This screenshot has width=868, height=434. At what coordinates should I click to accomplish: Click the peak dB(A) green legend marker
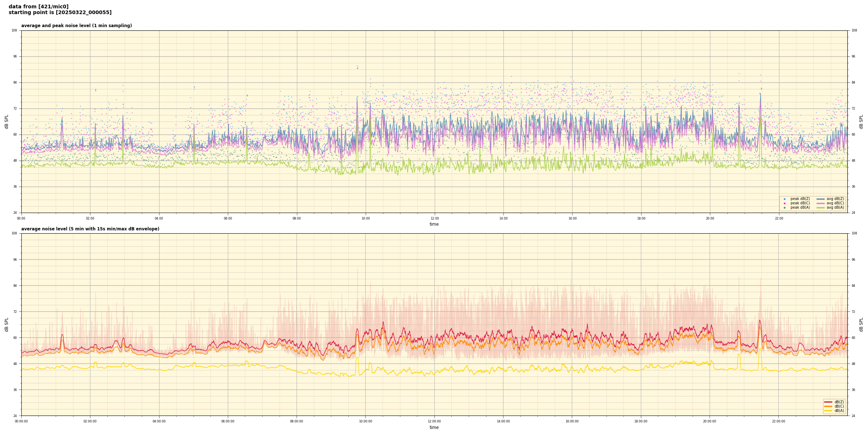pyautogui.click(x=784, y=208)
